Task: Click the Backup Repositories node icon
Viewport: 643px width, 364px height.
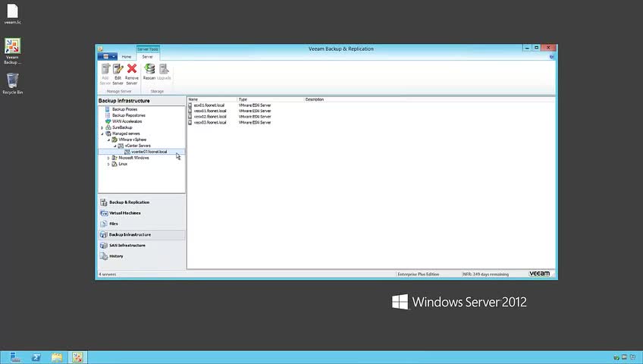Action: pyautogui.click(x=108, y=115)
